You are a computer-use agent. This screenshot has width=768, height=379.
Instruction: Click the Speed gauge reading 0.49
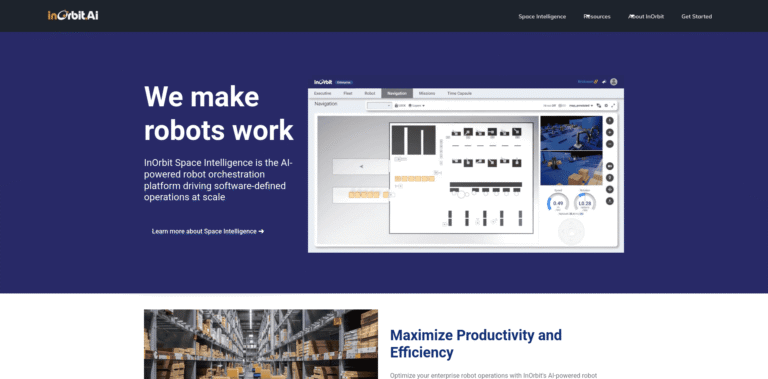(x=558, y=202)
